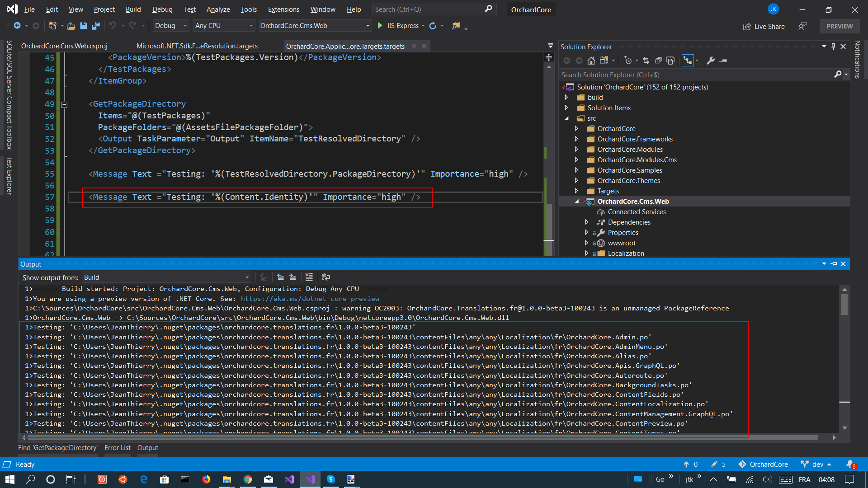Click the Clear All Output icon
Screen dimensions: 868x488
[309, 277]
